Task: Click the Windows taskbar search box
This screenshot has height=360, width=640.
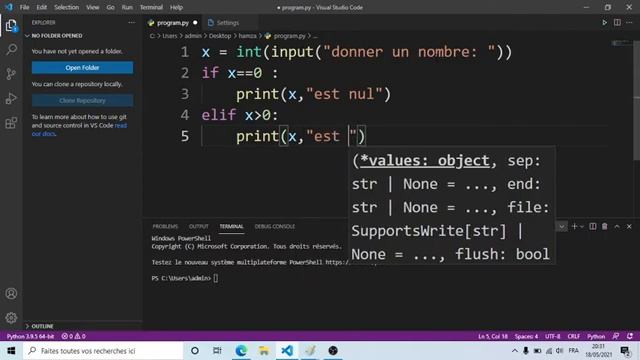Action: click(103, 351)
